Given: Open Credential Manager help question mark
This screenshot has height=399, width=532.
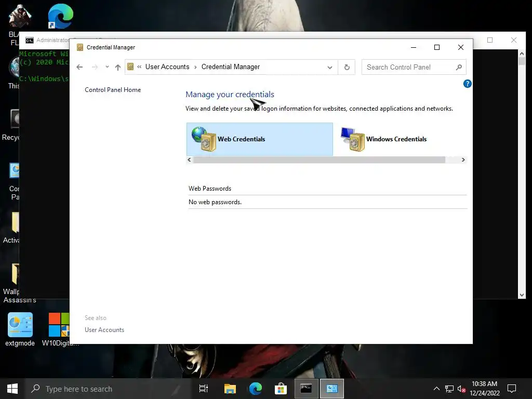Looking at the screenshot, I should click(x=467, y=84).
